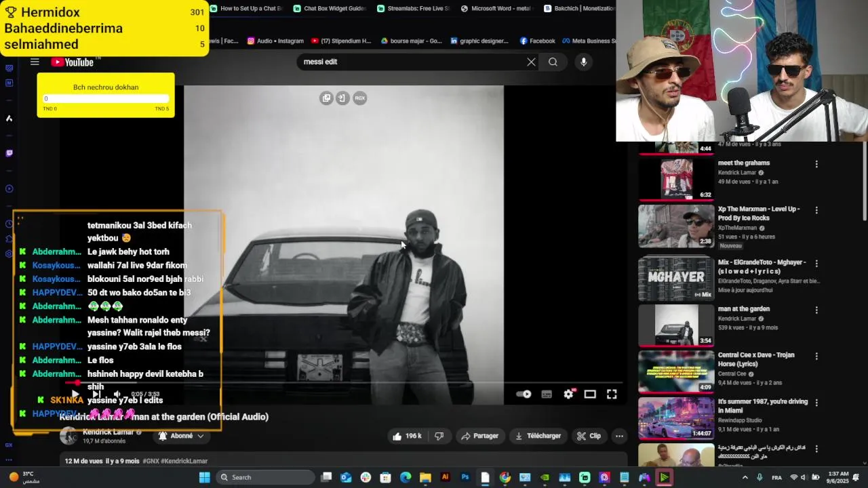Open more actions ellipsis under video

click(x=619, y=436)
